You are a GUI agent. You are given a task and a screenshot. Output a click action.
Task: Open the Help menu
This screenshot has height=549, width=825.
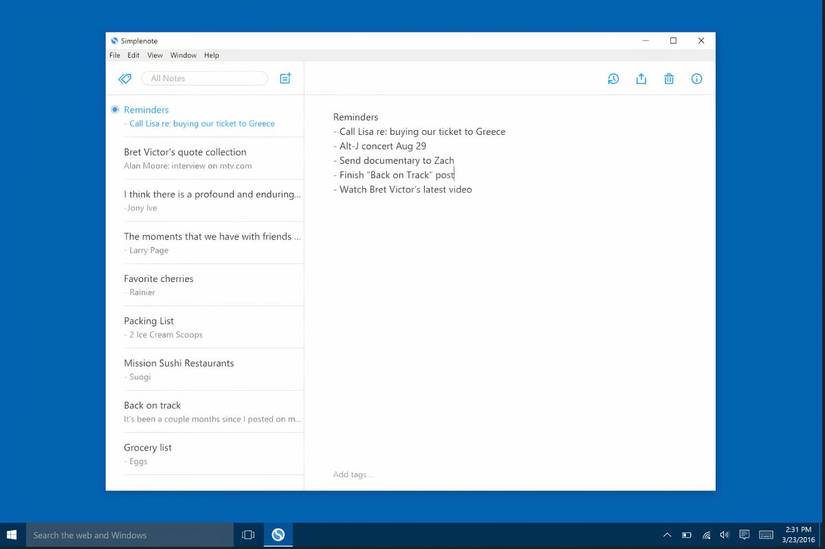[x=212, y=55]
